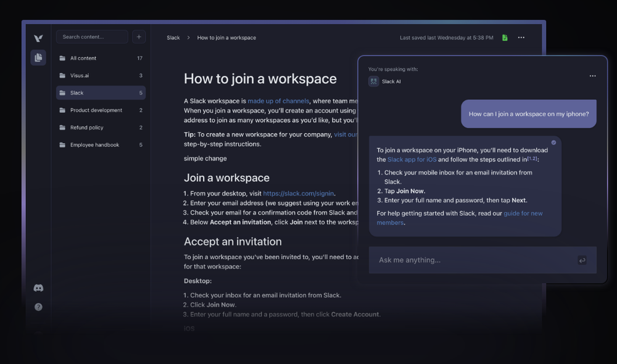Click the Accept an invitation heading
The image size is (617, 364).
(x=233, y=242)
